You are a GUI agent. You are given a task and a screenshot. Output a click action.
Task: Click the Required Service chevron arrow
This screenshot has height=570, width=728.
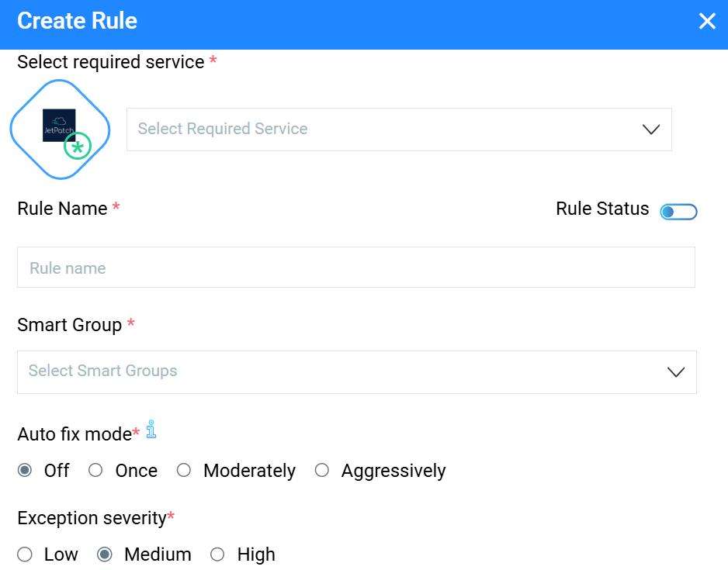pos(651,130)
